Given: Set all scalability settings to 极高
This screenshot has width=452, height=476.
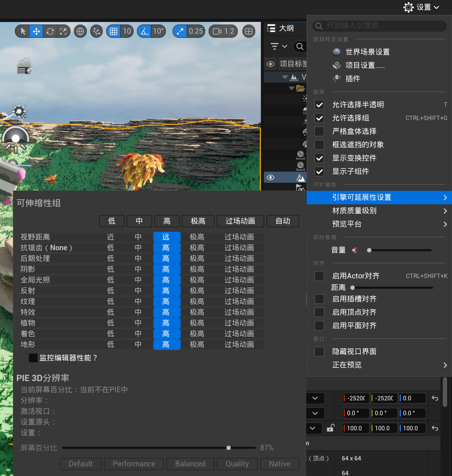Looking at the screenshot, I should tap(198, 221).
